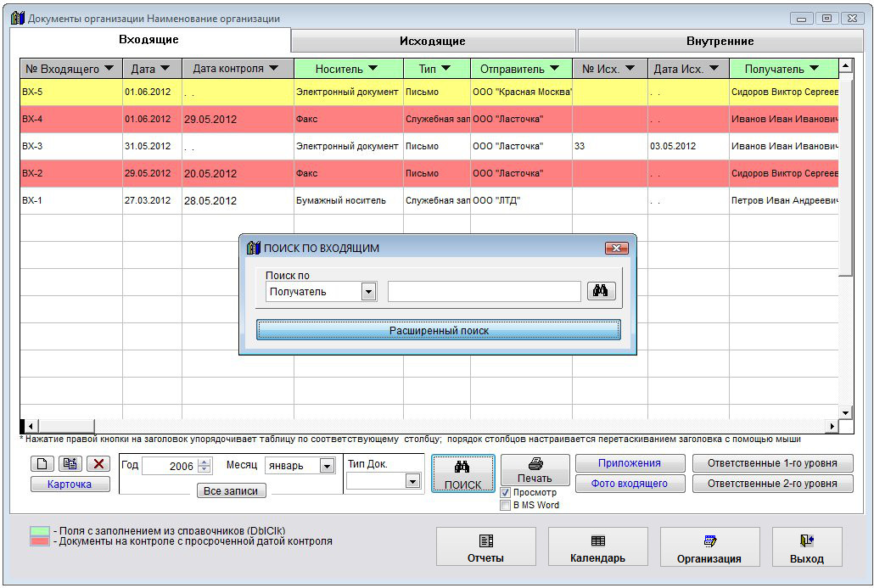Open the Организация settings button
This screenshot has height=588, width=874.
pyautogui.click(x=709, y=547)
